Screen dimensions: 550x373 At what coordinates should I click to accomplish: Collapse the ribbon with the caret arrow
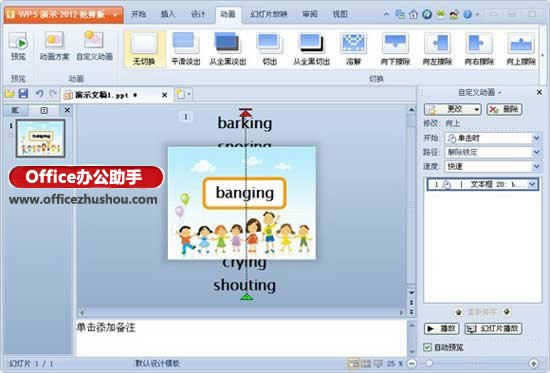pos(386,14)
